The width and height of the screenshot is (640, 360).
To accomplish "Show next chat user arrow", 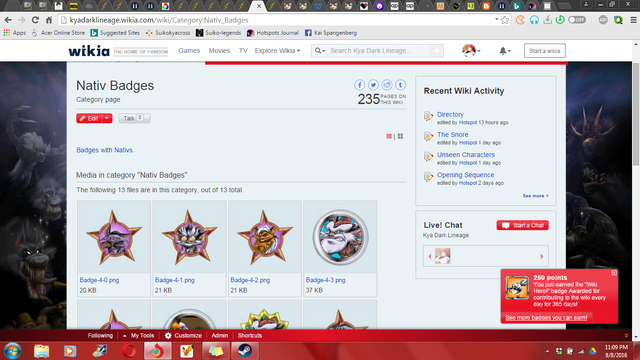I will (542, 256).
